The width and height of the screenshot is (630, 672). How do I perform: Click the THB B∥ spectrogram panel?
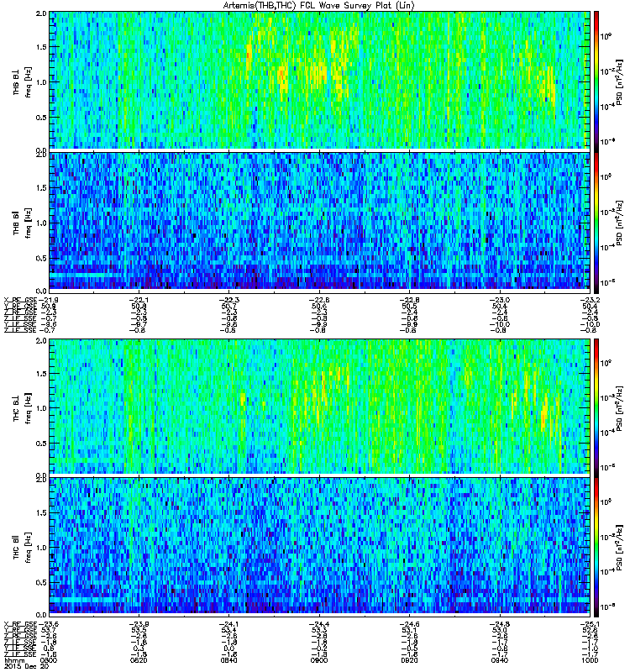(x=320, y=223)
